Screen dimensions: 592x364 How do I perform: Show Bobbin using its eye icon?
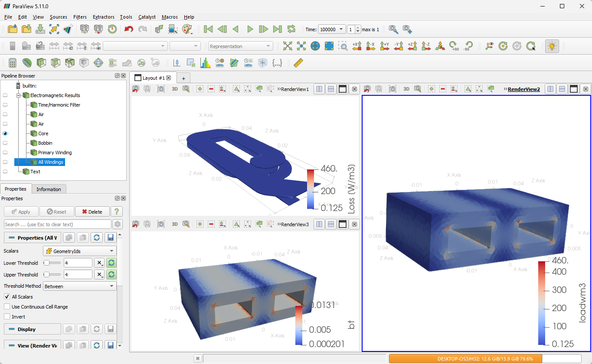(6, 143)
